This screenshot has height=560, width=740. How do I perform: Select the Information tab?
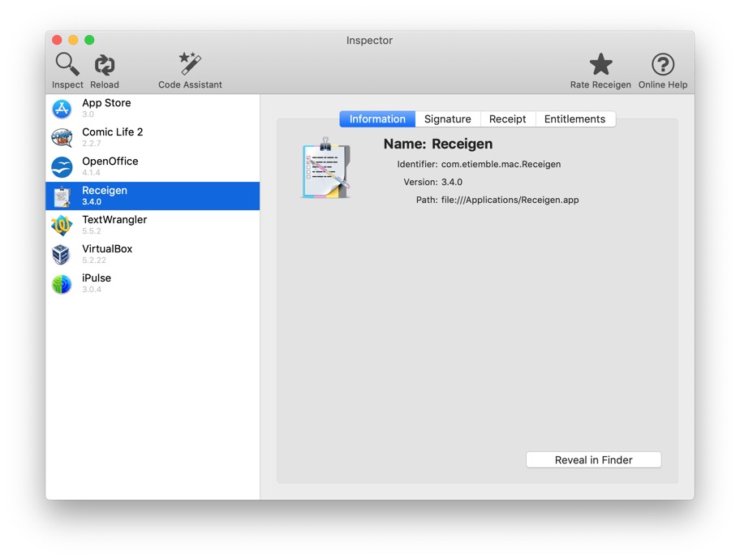click(377, 119)
